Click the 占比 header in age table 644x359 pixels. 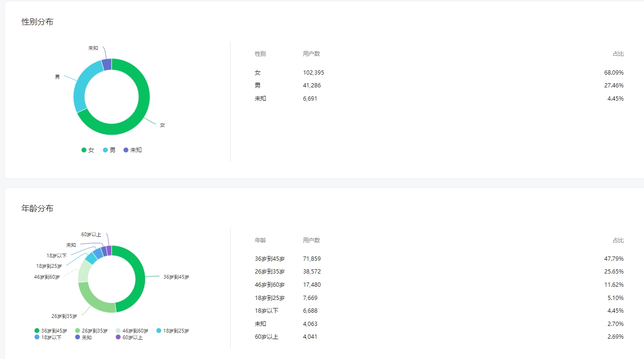coord(618,240)
